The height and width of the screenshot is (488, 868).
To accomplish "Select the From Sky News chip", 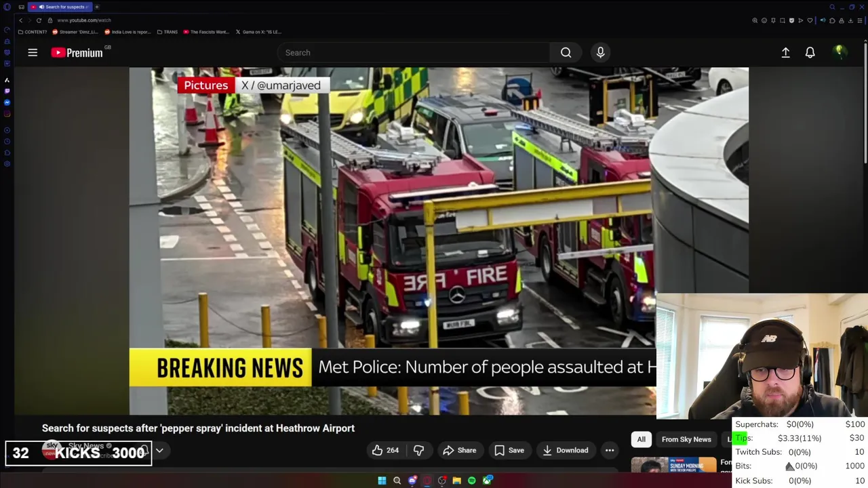I will [x=686, y=439].
